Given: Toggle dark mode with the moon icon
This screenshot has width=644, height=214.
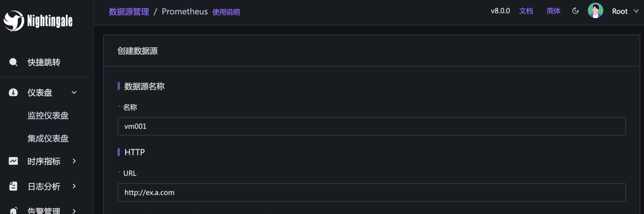Looking at the screenshot, I should (575, 11).
